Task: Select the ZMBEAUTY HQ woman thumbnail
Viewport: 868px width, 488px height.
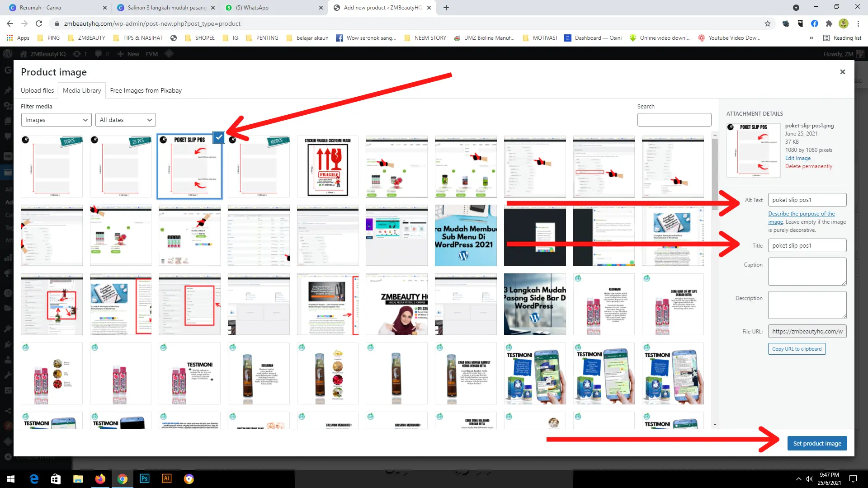Action: tap(396, 304)
